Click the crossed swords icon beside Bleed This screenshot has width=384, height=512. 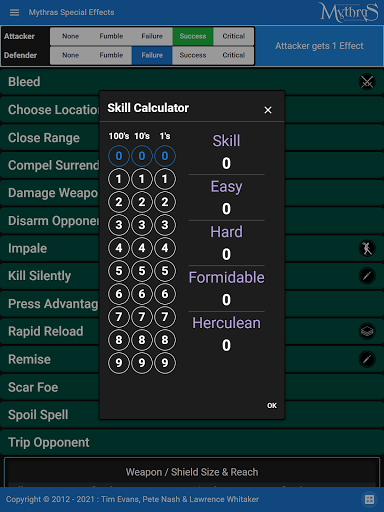[x=367, y=82]
